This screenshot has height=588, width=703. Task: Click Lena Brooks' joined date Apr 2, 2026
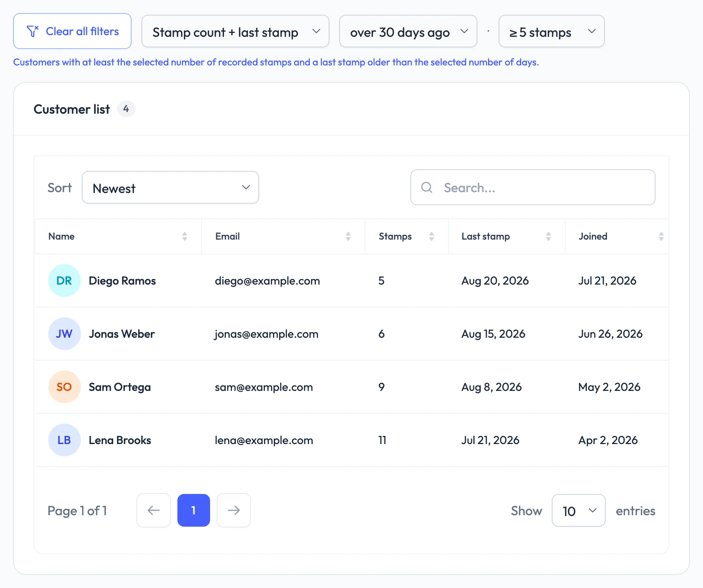point(608,440)
